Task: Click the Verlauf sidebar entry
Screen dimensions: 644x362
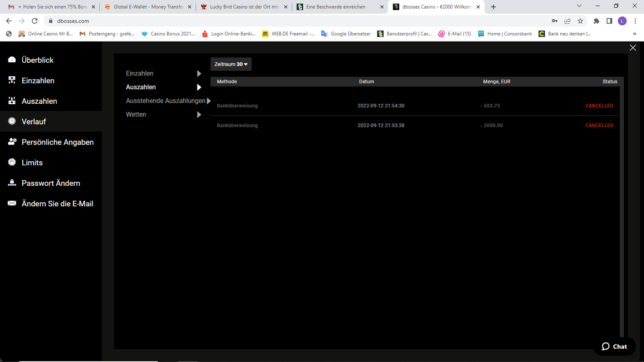Action: [x=34, y=122]
